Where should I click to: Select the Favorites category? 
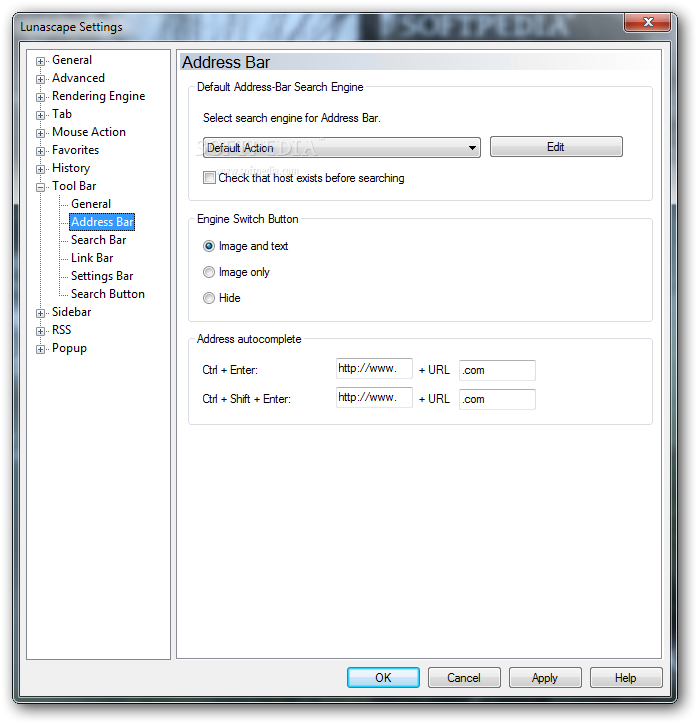(x=75, y=150)
